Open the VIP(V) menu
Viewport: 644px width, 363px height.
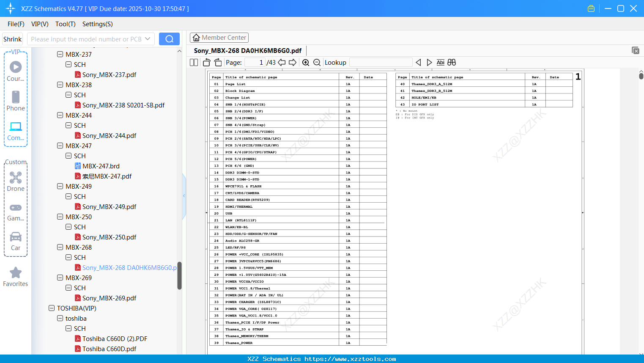click(40, 24)
